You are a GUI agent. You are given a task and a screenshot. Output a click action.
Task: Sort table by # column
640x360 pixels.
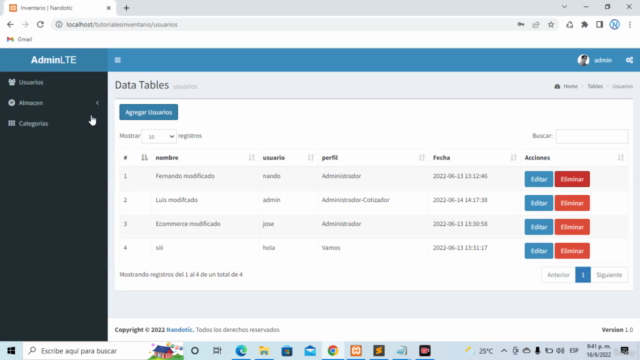(135, 158)
